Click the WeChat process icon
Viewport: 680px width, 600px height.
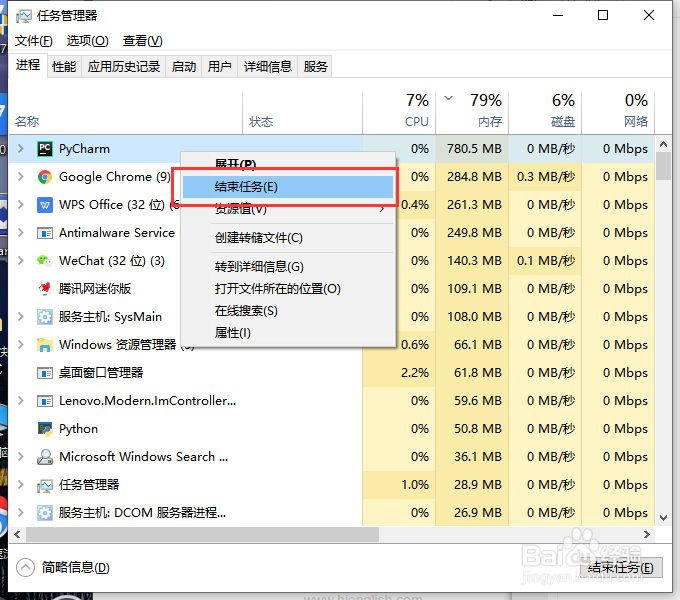click(45, 261)
